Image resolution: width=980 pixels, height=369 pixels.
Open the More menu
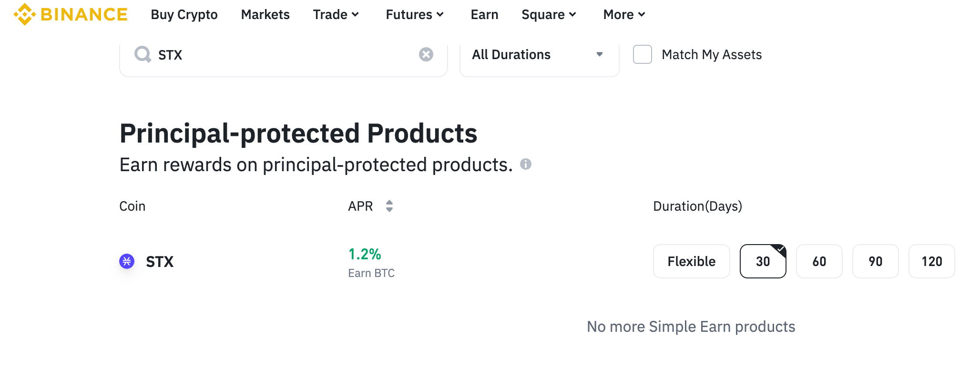[x=623, y=14]
